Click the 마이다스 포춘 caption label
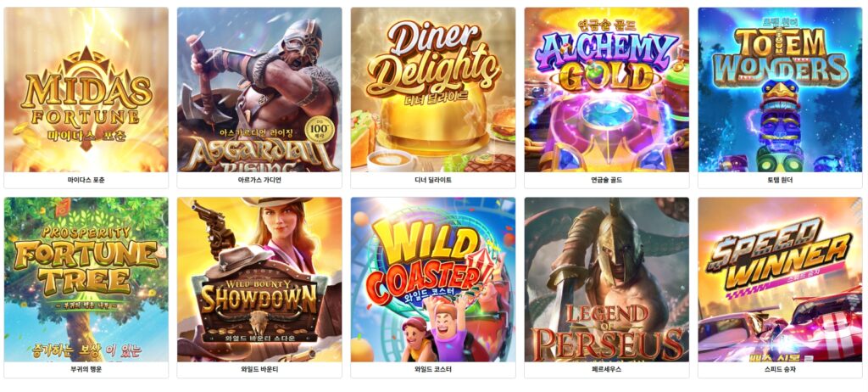The width and height of the screenshot is (868, 392). pyautogui.click(x=86, y=180)
